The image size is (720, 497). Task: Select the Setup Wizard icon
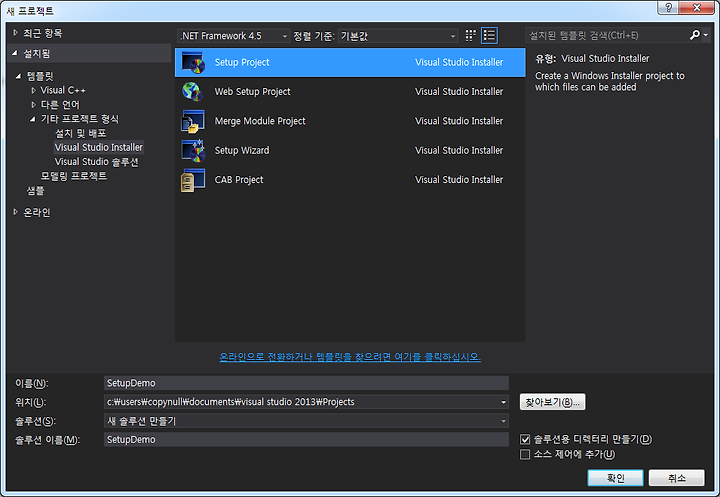[x=193, y=150]
